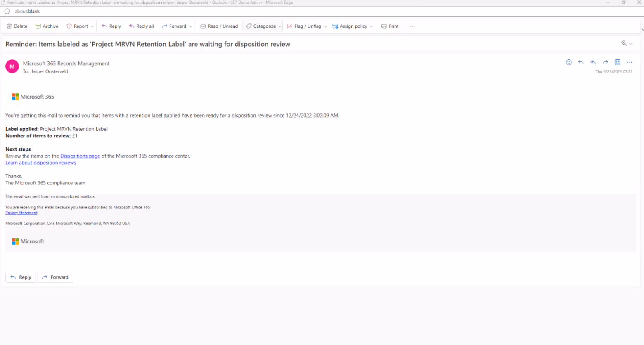Viewport: 644px width, 345px height.
Task: Click the 'Label applied' line text
Action: 57,129
